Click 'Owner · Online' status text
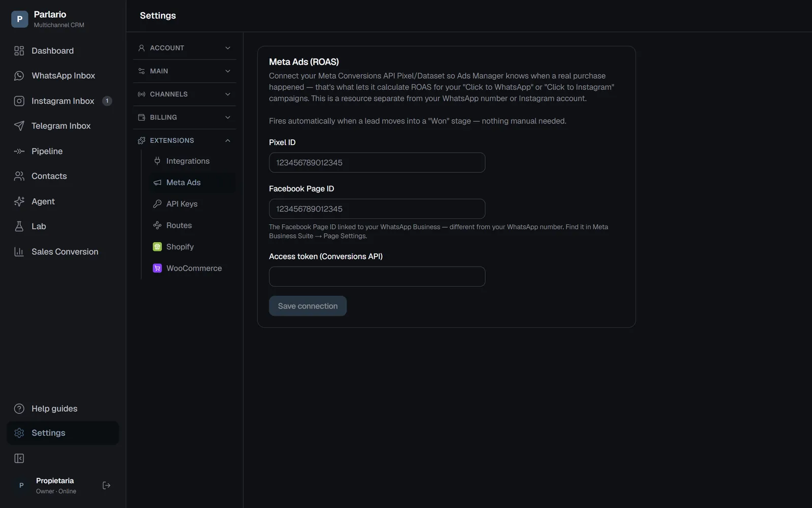This screenshot has width=812, height=508. [x=56, y=491]
